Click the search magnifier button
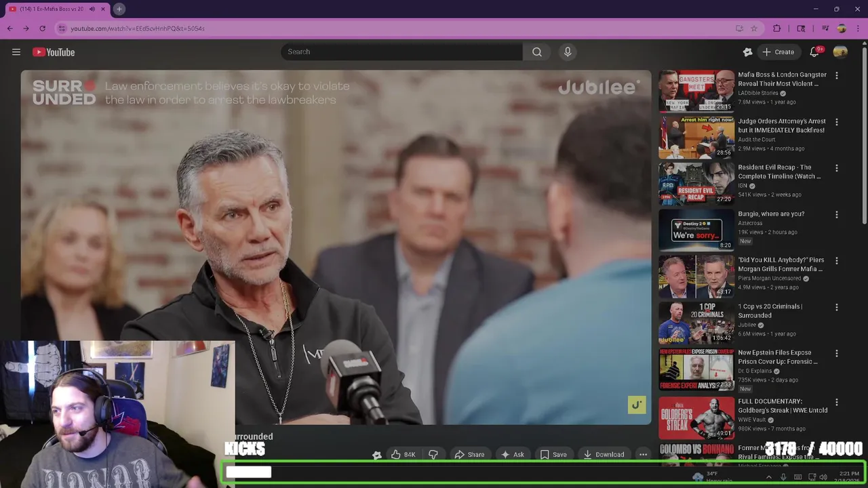 tap(537, 52)
